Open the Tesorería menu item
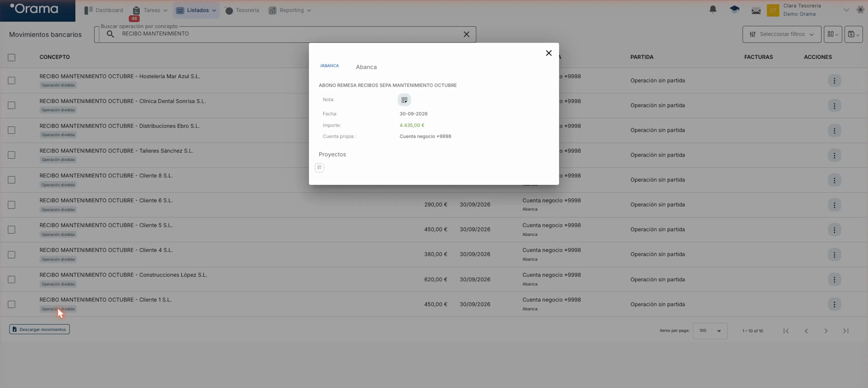The image size is (868, 388). (242, 10)
